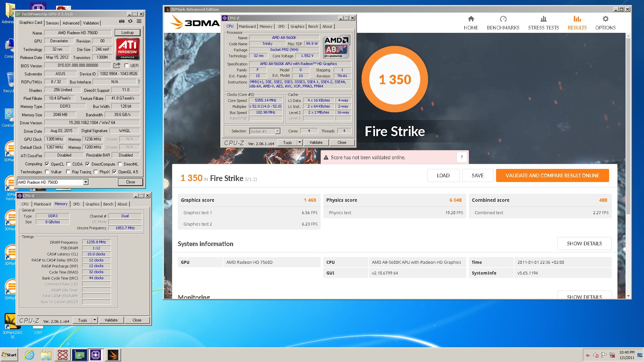Viewport: 644px width, 362px height.
Task: Toggle the OpenCL checkbox
Action: point(47,164)
